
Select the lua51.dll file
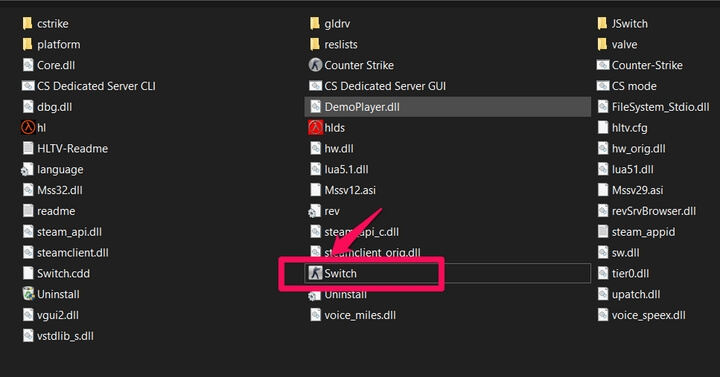[624, 169]
